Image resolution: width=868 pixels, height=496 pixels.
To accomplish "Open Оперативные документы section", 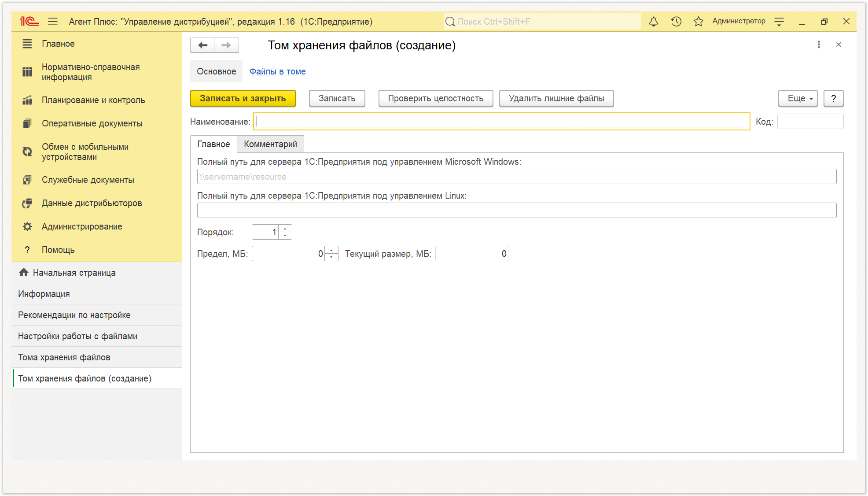I will 92,123.
